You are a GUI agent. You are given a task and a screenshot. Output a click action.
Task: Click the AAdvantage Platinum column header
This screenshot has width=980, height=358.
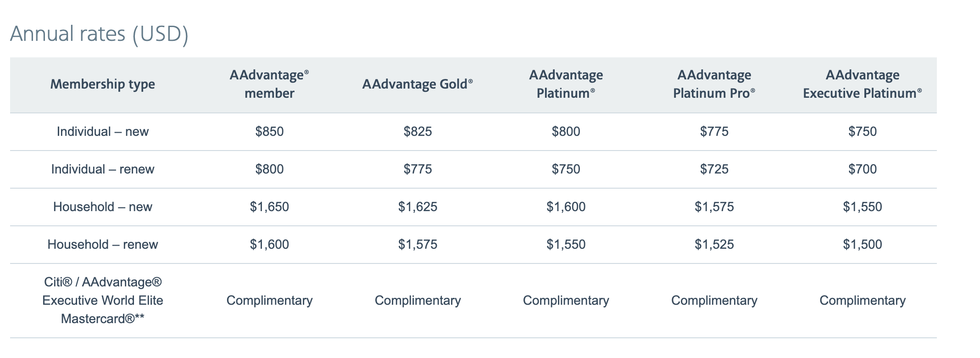click(x=566, y=84)
